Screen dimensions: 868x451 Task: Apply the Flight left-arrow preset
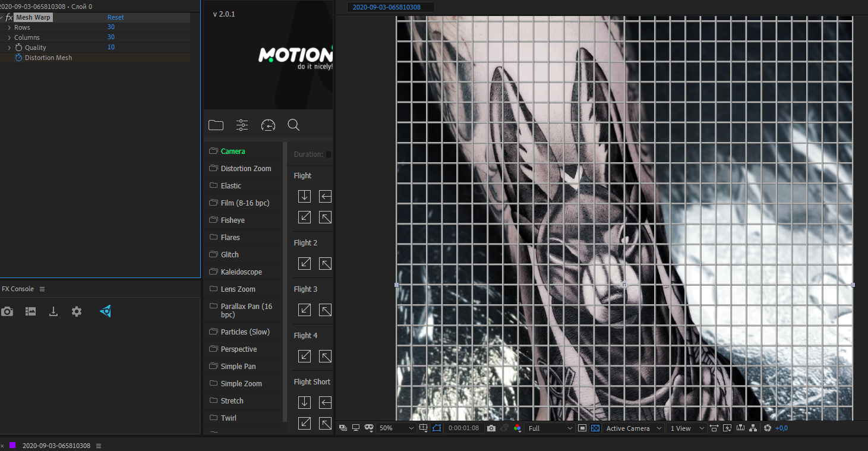tap(325, 196)
